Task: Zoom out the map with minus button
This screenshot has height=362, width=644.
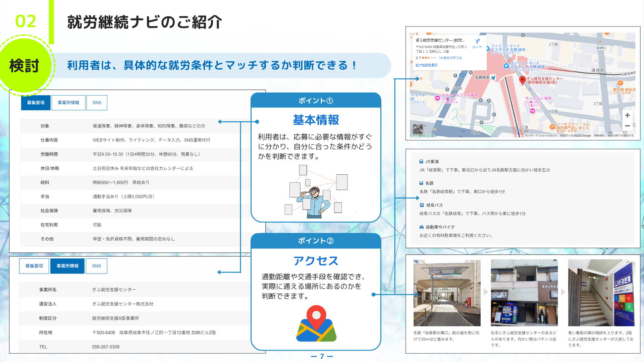Action: (627, 126)
